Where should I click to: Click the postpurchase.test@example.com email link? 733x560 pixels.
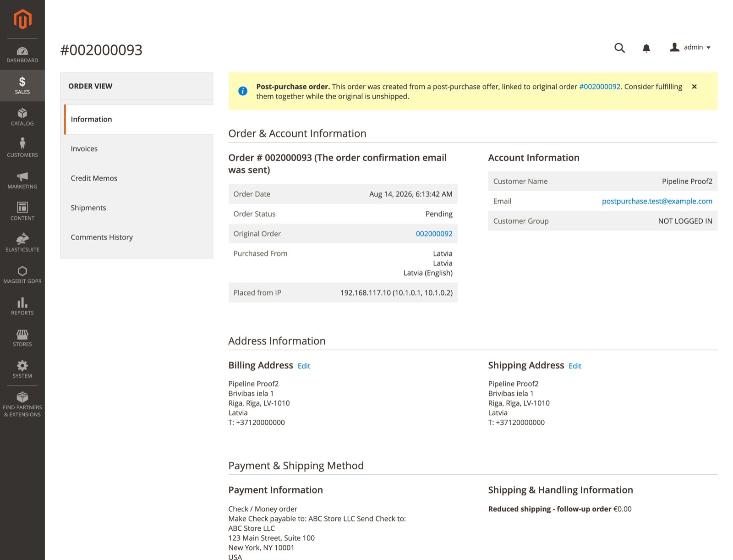(x=657, y=201)
